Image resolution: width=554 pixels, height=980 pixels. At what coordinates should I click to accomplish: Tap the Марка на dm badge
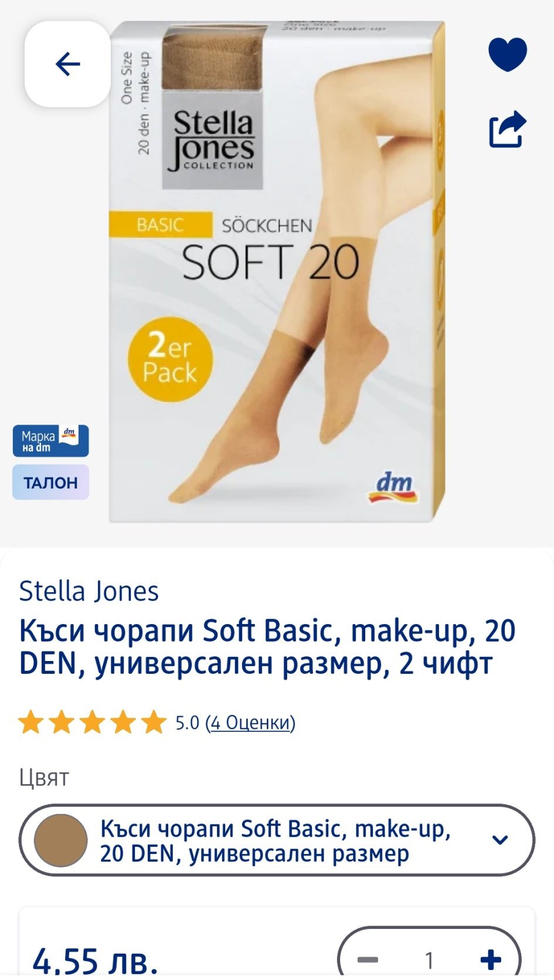coord(50,441)
